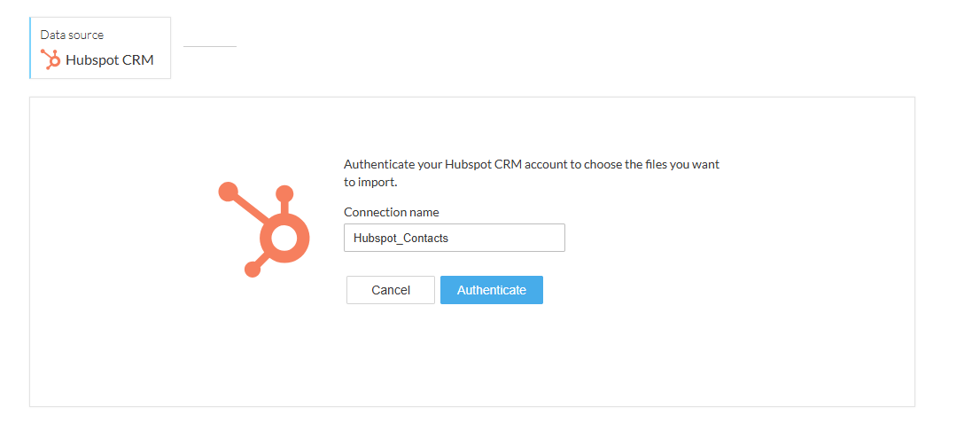Click the large orange Hubspot sprocket logo
The height and width of the screenshot is (431, 980).
tap(264, 230)
